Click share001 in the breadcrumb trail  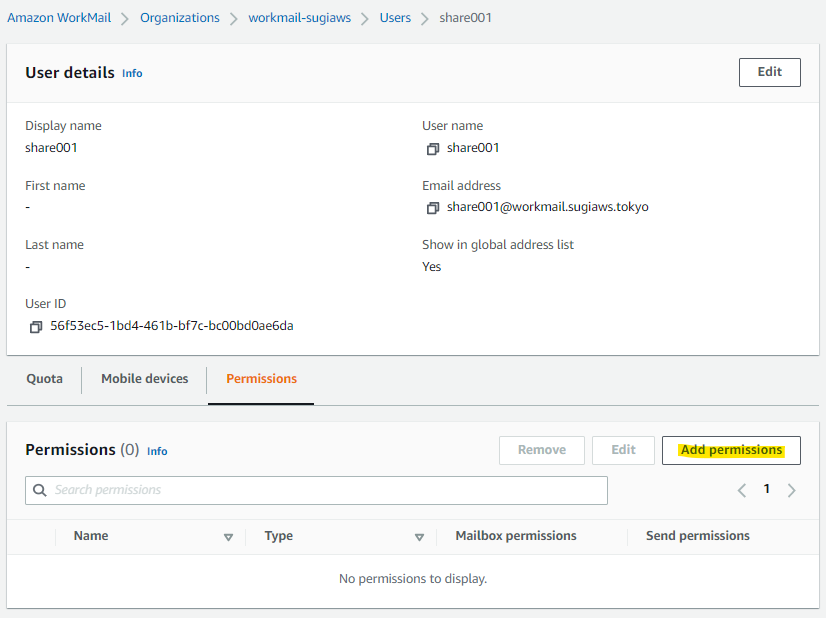[x=466, y=18]
